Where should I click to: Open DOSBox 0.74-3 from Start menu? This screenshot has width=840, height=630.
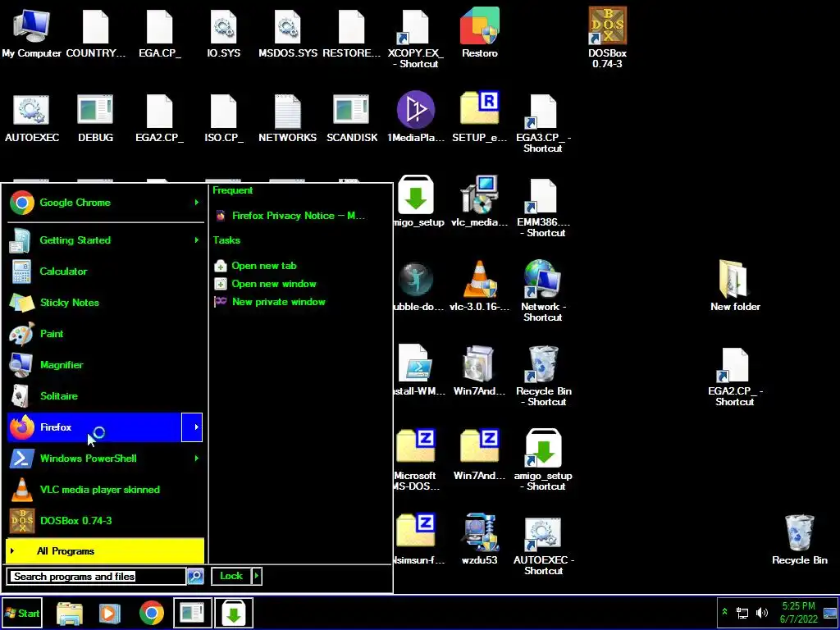coord(106,521)
